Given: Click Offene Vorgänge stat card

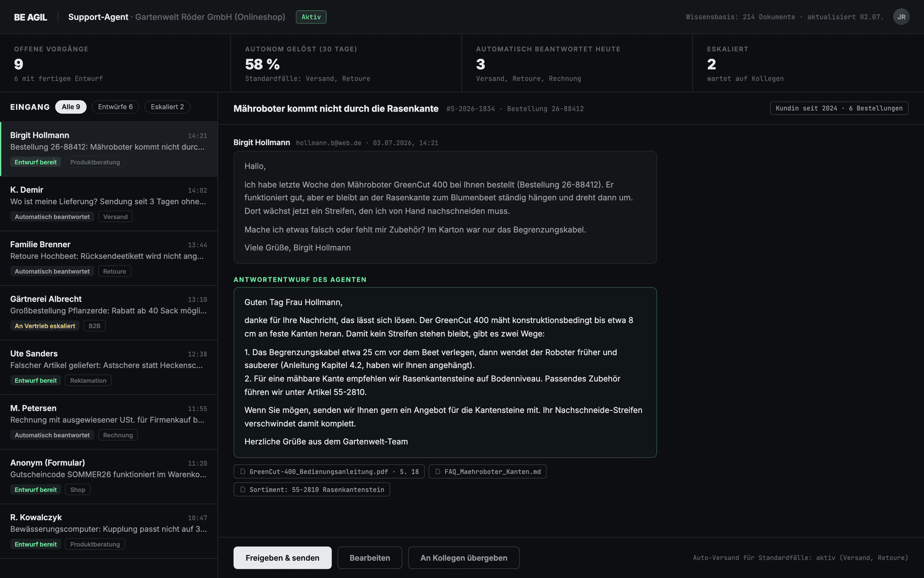Looking at the screenshot, I should pyautogui.click(x=115, y=63).
